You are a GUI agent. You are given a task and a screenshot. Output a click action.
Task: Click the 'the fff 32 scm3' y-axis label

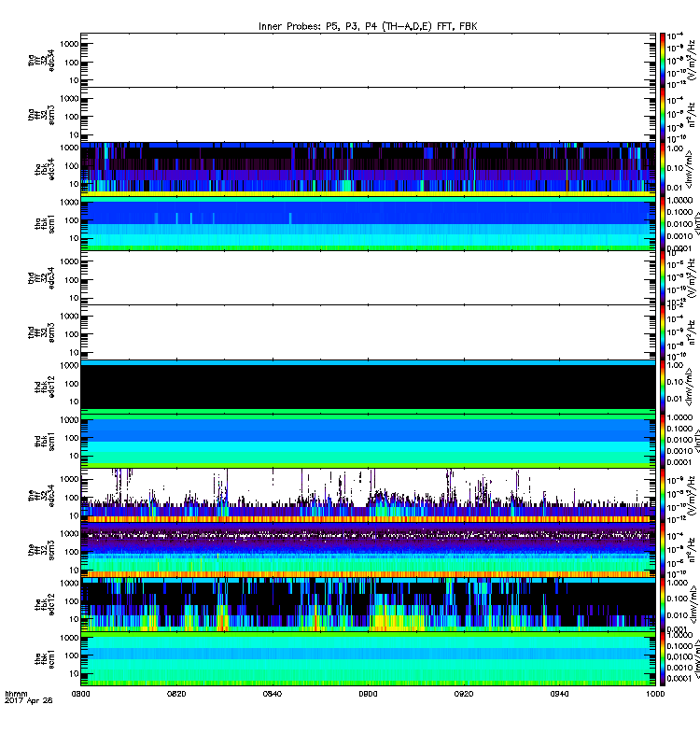[41, 550]
